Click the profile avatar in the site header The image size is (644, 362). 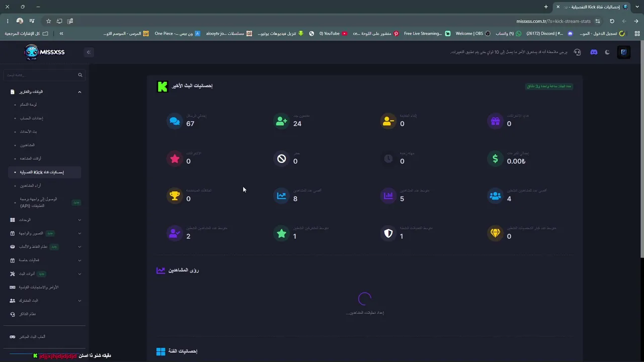pos(623,52)
